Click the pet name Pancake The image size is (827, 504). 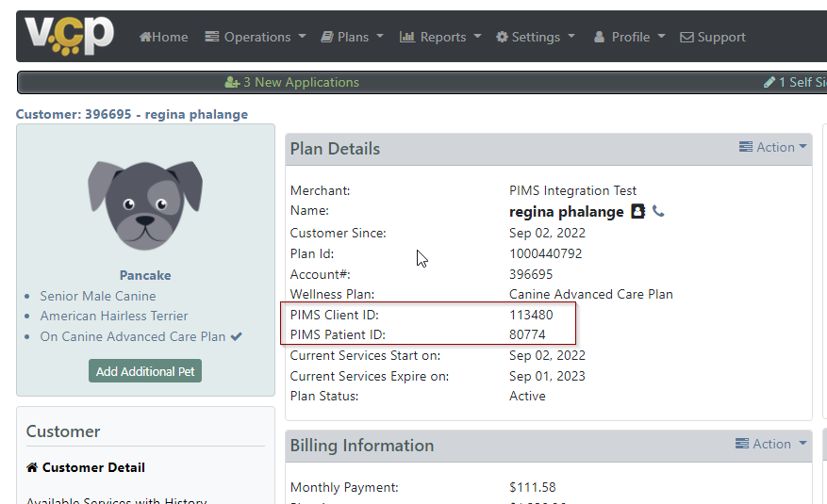pos(145,275)
